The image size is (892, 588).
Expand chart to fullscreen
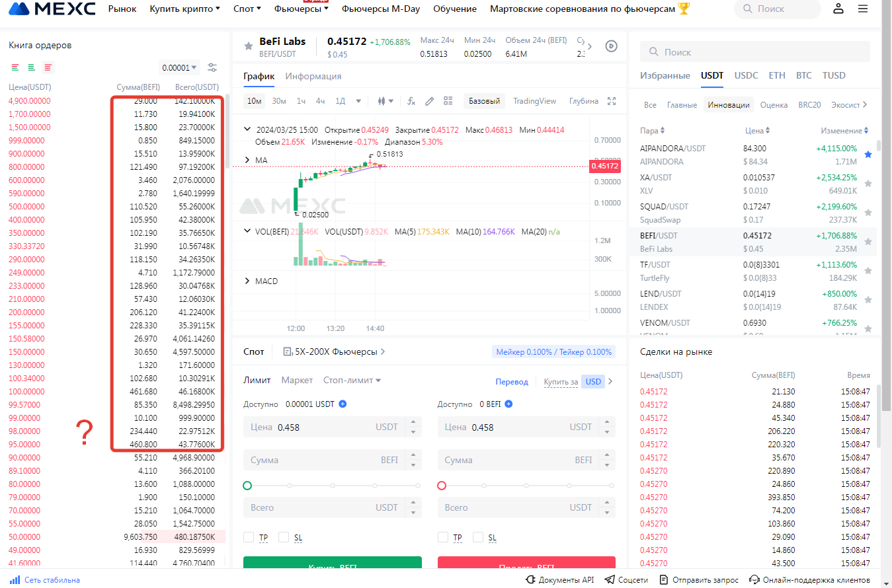[612, 101]
